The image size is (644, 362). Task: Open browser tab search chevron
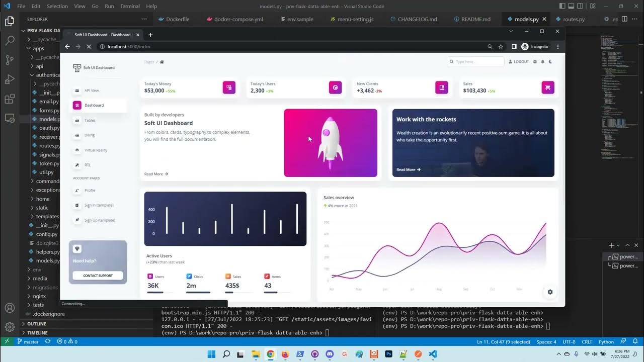pos(511,31)
